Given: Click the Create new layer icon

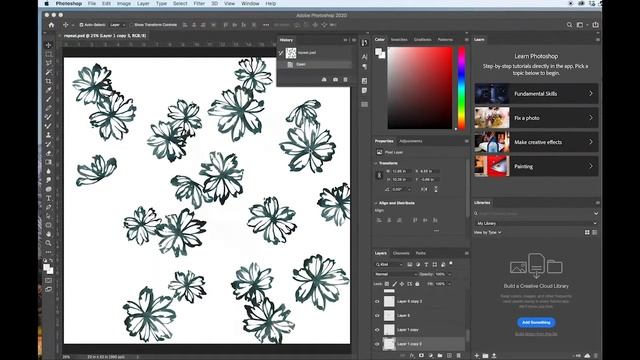Looking at the screenshot, I should 449,356.
